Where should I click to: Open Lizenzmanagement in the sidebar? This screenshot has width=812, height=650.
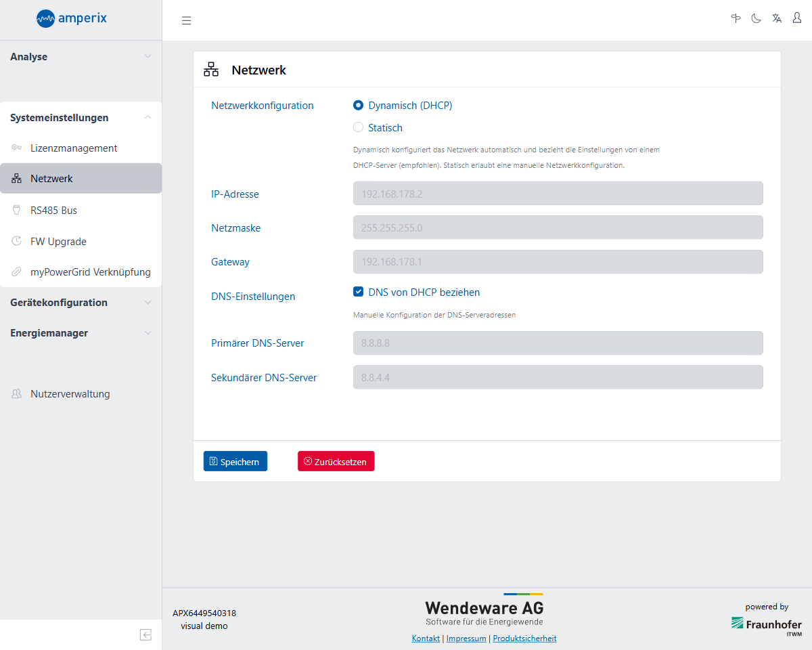pyautogui.click(x=74, y=148)
